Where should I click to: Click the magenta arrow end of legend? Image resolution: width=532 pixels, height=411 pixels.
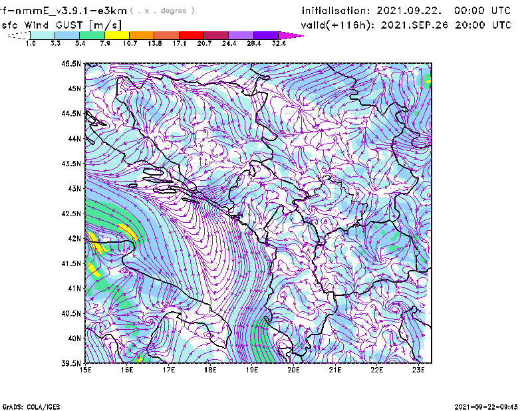[x=291, y=35]
